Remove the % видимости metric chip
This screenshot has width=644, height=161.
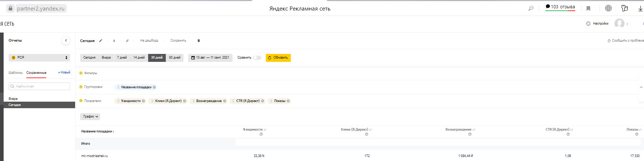tap(143, 101)
